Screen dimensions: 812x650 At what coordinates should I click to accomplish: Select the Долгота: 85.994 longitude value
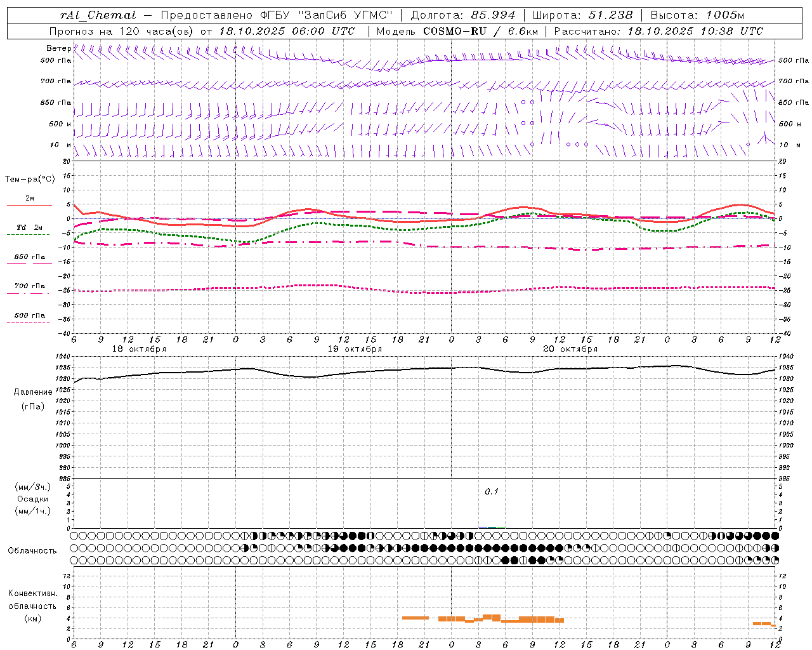click(464, 15)
